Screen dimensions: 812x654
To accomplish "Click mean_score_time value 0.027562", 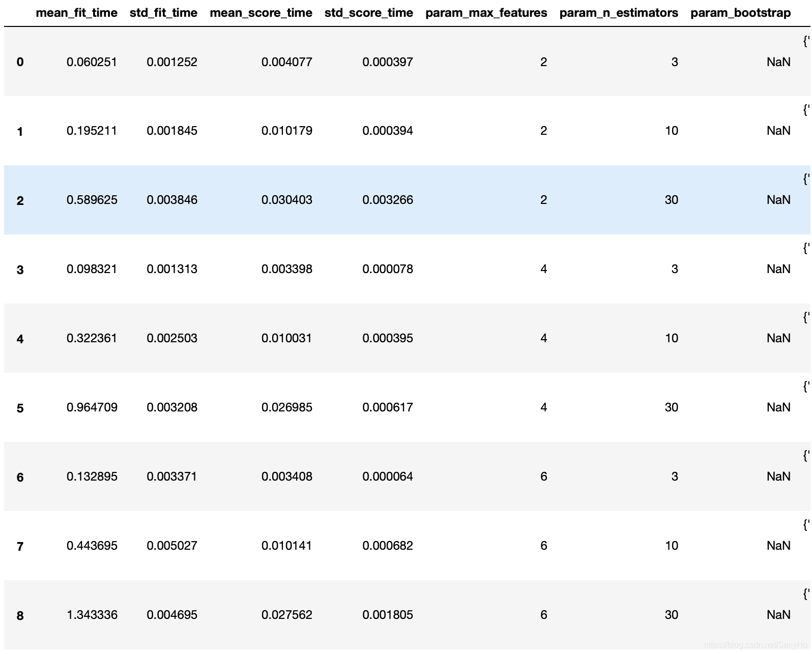I will pyautogui.click(x=287, y=615).
